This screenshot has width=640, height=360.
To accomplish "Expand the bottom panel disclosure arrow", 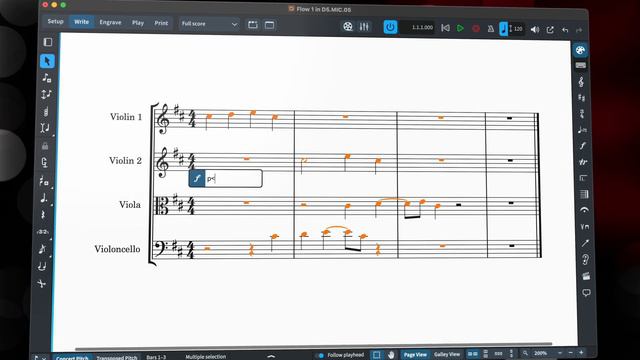I will tap(271, 356).
